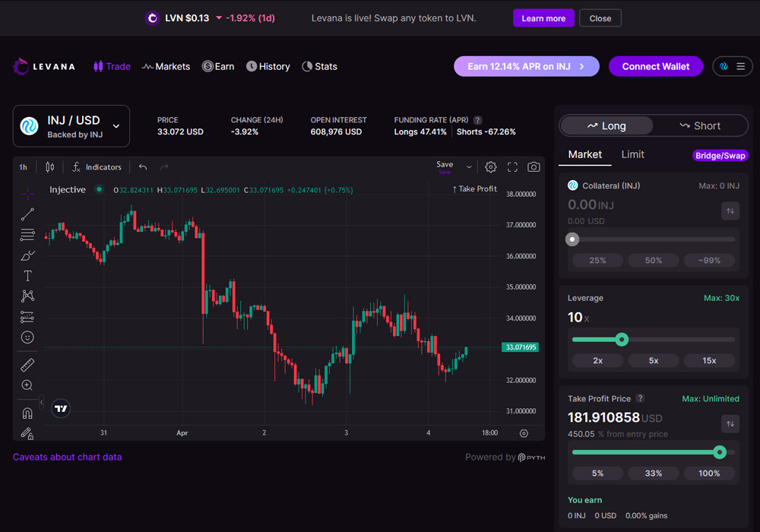Click the Learn more button
The image size is (760, 532).
tap(543, 18)
